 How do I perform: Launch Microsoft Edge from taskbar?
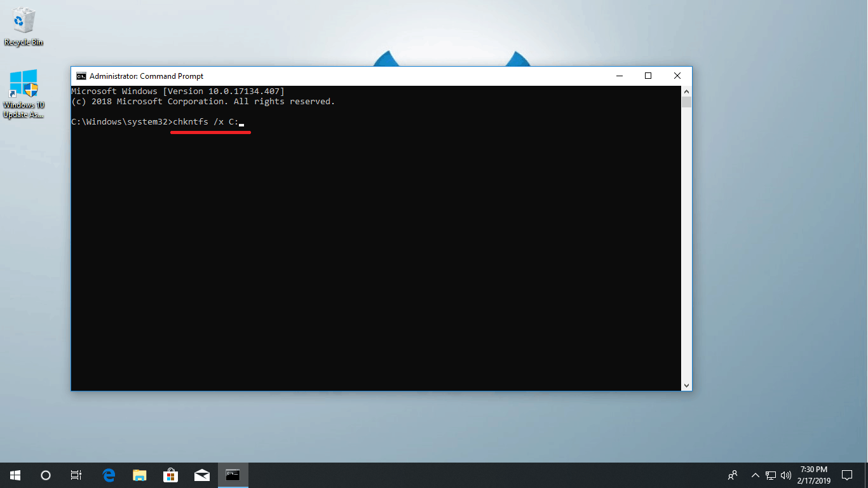pos(109,475)
